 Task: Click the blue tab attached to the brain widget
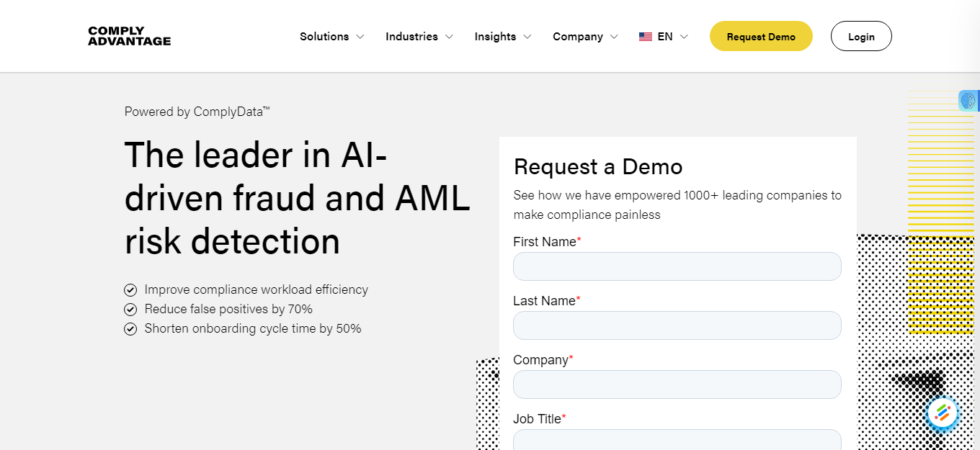976,102
